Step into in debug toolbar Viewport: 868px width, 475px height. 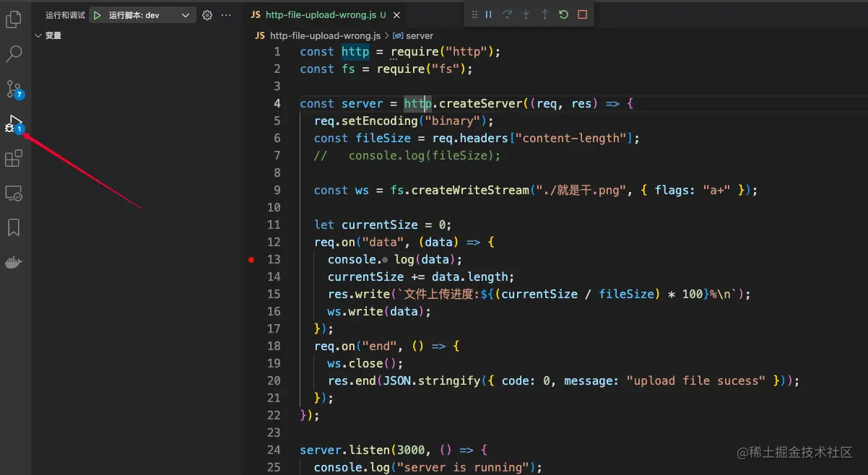click(526, 14)
